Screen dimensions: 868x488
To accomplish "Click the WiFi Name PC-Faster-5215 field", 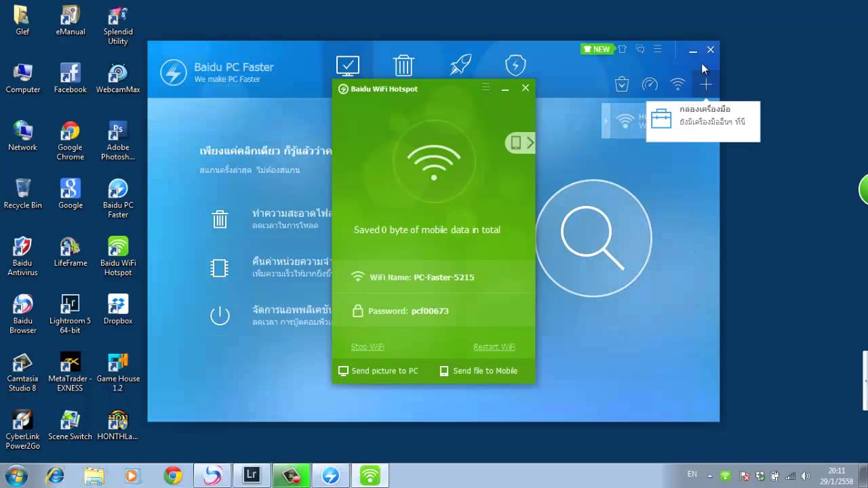I will (x=434, y=277).
